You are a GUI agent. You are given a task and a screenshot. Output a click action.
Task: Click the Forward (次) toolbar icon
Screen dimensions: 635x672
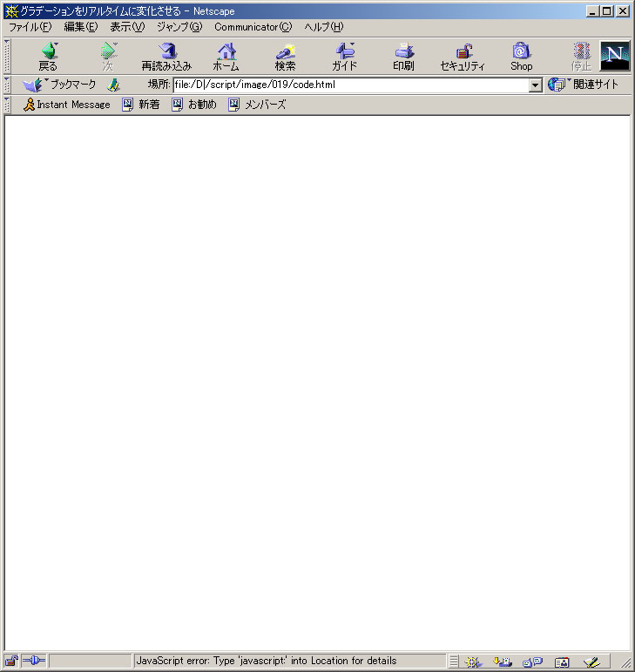[x=108, y=56]
